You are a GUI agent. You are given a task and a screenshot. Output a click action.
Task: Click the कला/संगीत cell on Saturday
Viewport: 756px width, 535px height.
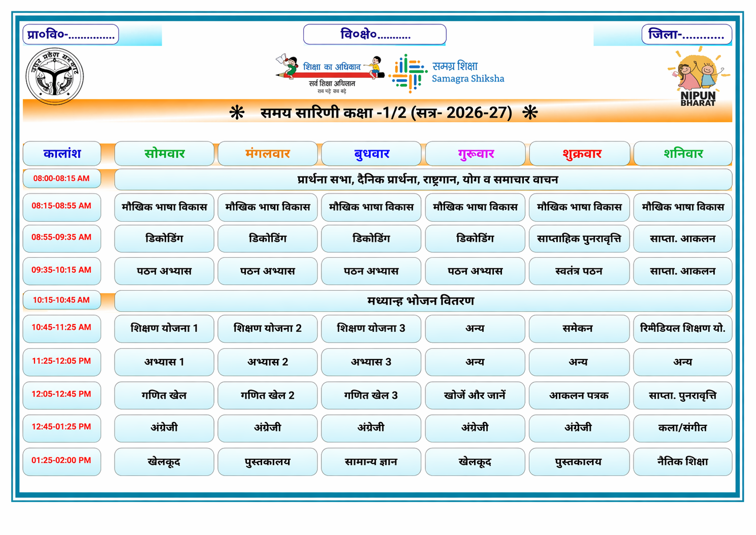click(x=682, y=428)
